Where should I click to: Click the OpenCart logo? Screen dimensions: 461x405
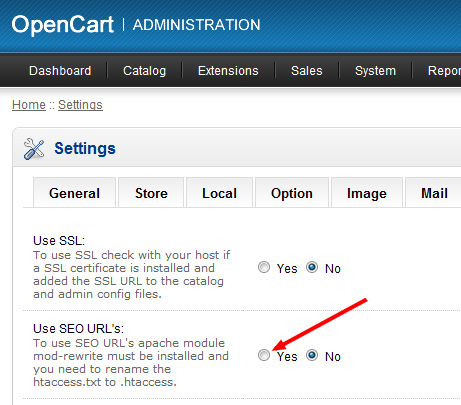click(x=63, y=25)
